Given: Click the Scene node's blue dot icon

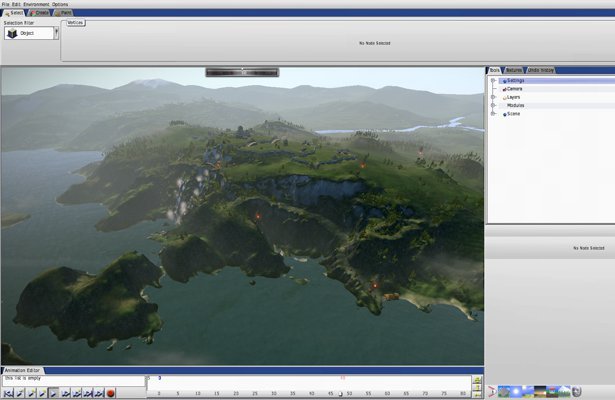Looking at the screenshot, I should pos(505,115).
